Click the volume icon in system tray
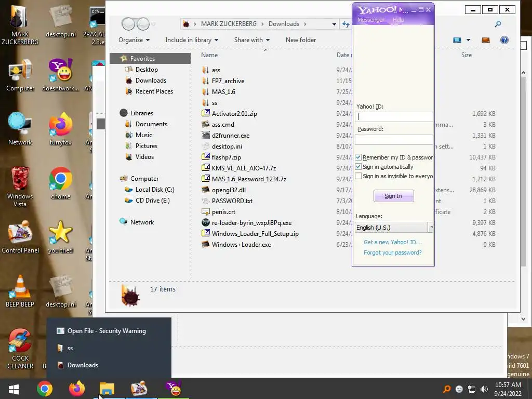 click(484, 389)
